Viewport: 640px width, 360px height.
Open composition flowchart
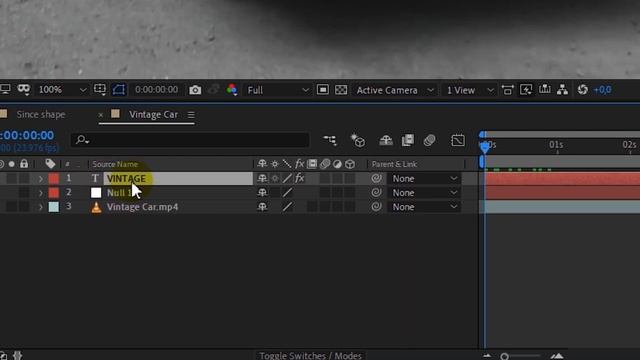tap(562, 90)
